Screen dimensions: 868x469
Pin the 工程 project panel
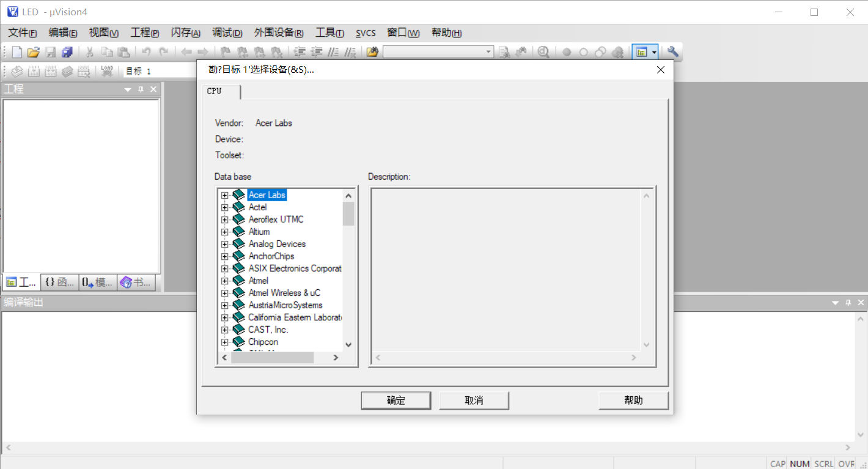tap(141, 89)
